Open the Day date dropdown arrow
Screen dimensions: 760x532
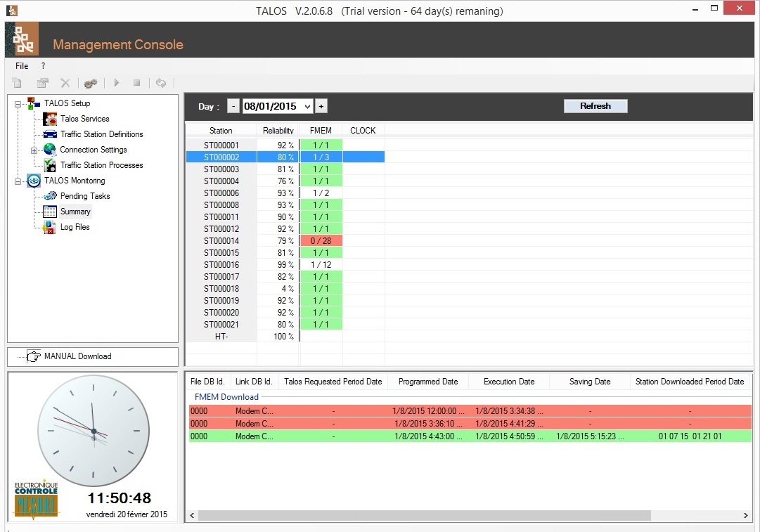(307, 106)
